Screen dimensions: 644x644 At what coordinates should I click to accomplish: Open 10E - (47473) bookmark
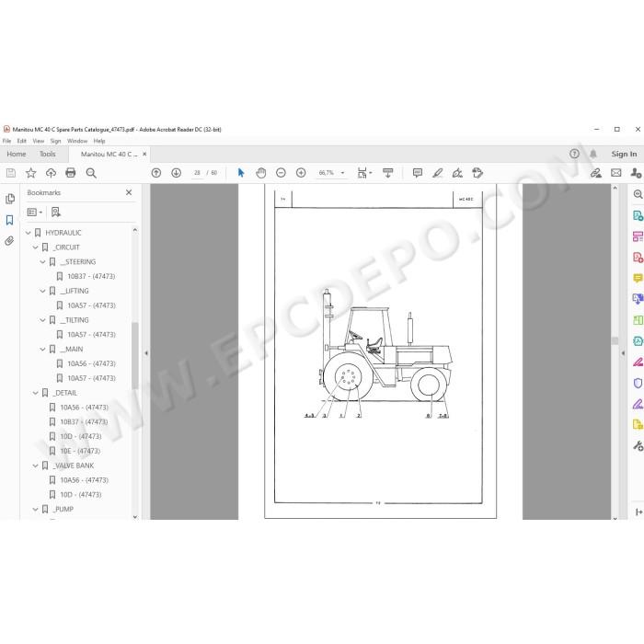[80, 451]
